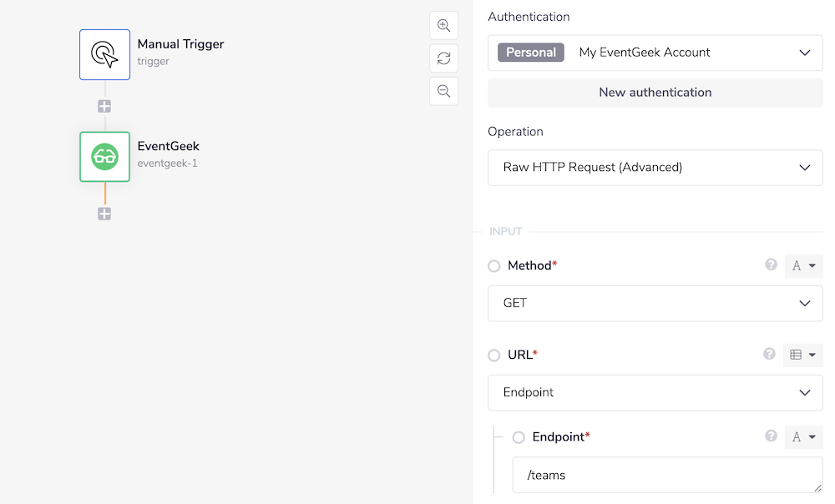Select the Method radio button
This screenshot has width=835, height=504.
(x=493, y=265)
